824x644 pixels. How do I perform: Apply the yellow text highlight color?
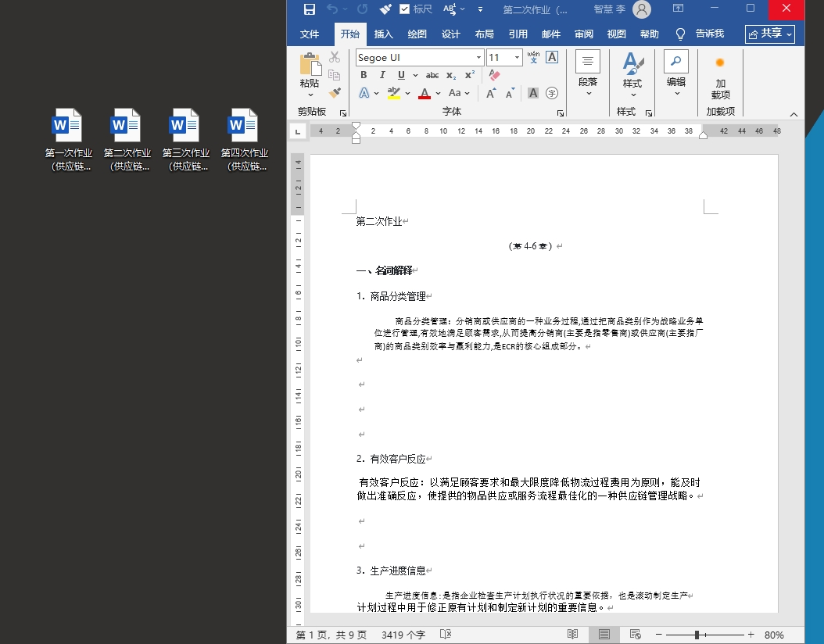(393, 93)
